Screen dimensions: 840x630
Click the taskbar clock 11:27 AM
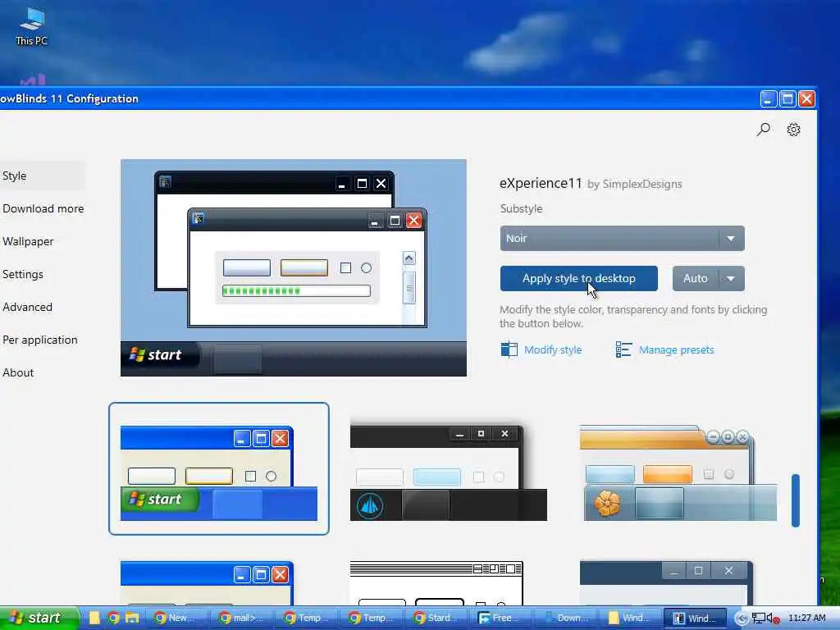pos(807,619)
